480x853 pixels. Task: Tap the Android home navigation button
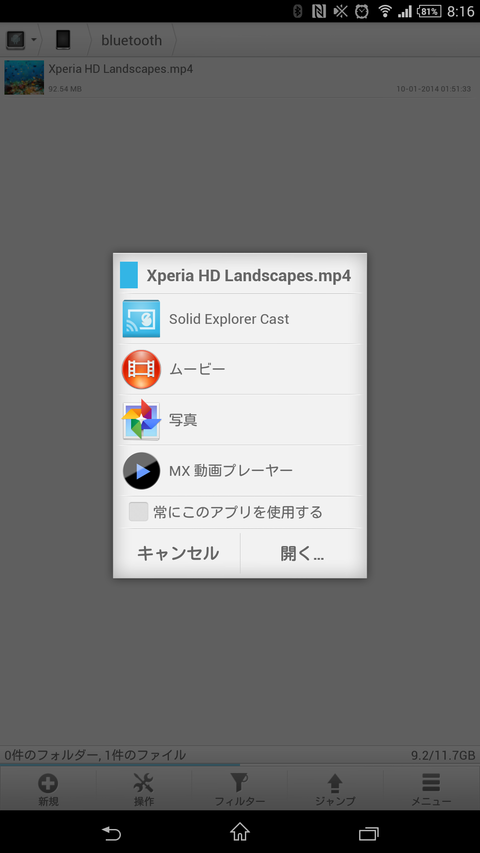coord(239,832)
